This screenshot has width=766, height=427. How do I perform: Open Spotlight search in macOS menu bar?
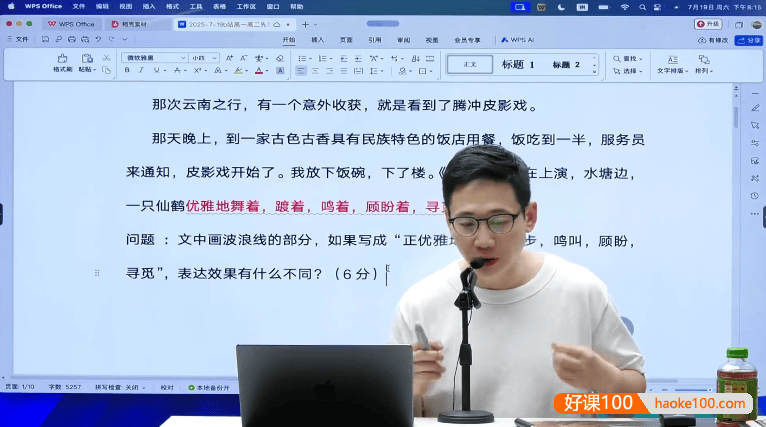642,7
